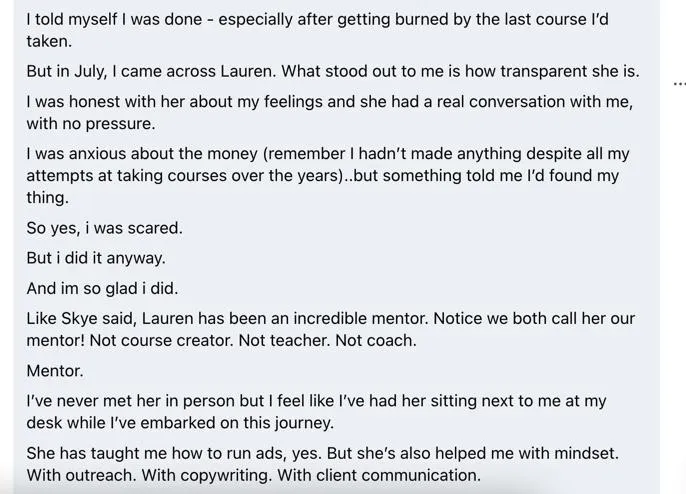Click the phrase 'how transparent she is'
The width and height of the screenshot is (686, 494).
pos(552,71)
